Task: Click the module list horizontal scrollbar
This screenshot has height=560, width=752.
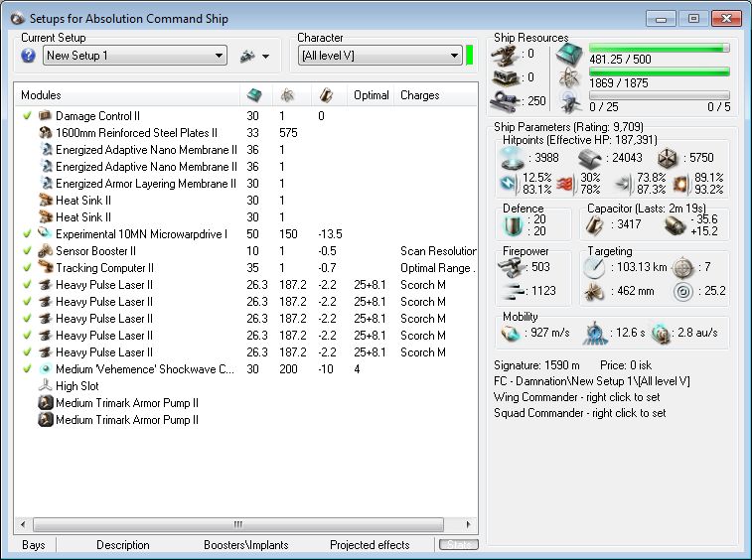Action: [238, 523]
